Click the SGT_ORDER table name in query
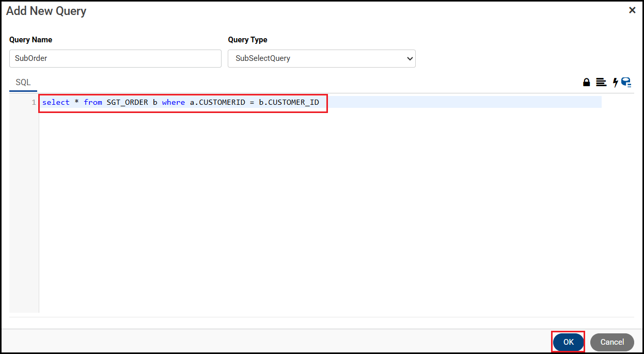The image size is (644, 354). (127, 102)
